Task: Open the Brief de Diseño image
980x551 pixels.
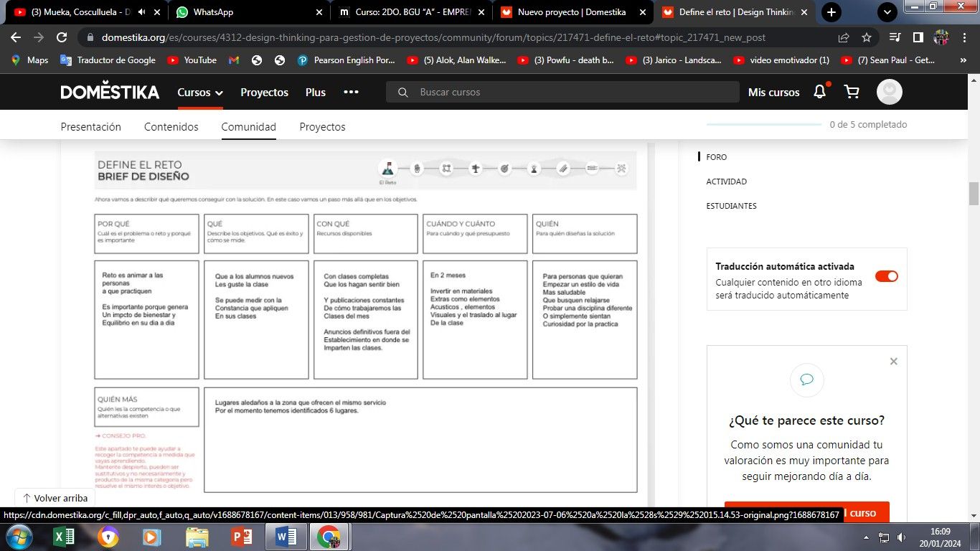Action: click(x=366, y=321)
